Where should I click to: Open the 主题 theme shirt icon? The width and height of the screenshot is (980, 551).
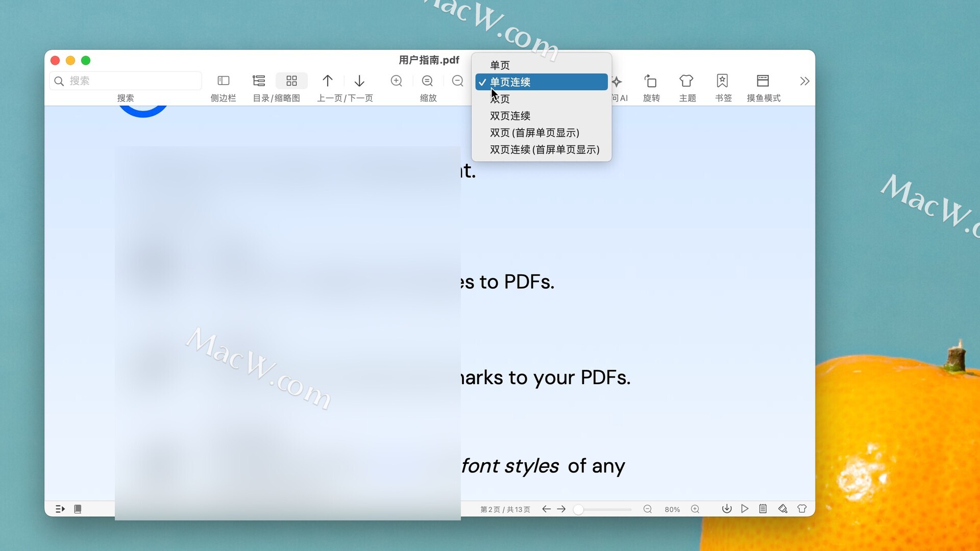coord(687,81)
